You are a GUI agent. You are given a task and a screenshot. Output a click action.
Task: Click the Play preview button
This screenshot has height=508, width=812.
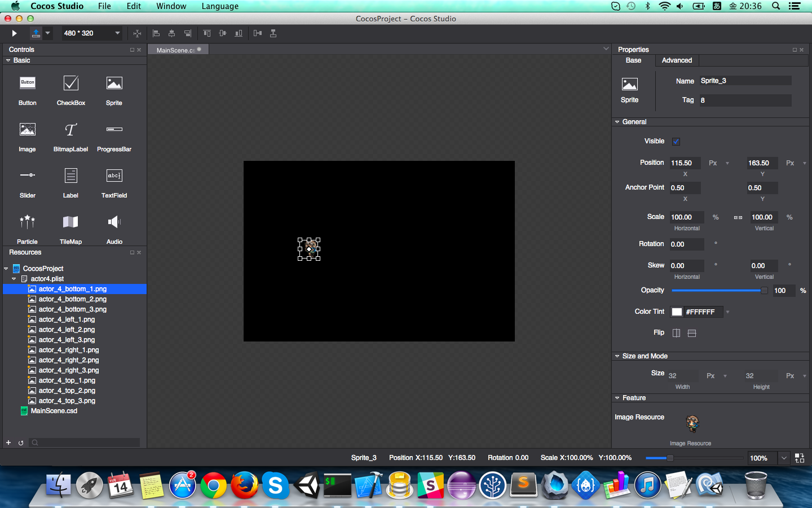point(14,33)
